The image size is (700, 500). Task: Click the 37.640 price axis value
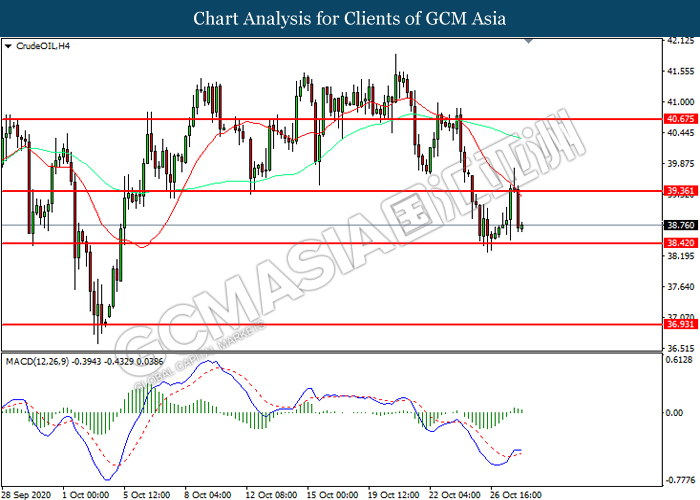click(681, 287)
